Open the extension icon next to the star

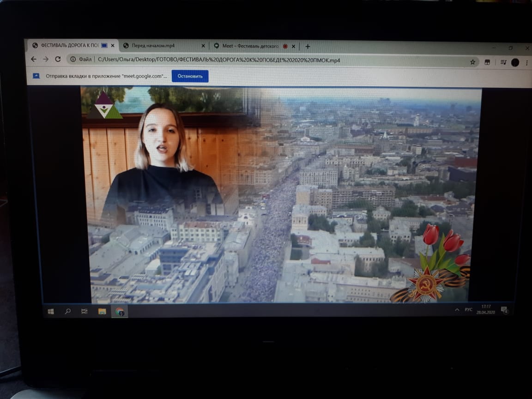(x=487, y=62)
